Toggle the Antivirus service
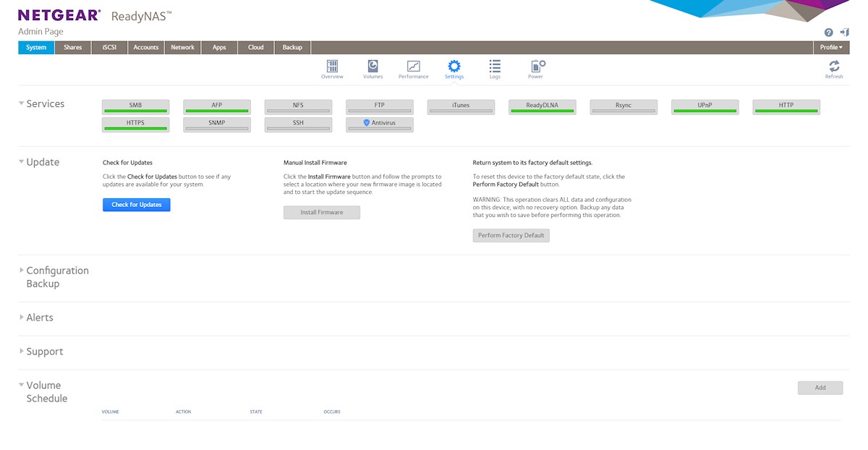868x450 pixels. pos(379,124)
